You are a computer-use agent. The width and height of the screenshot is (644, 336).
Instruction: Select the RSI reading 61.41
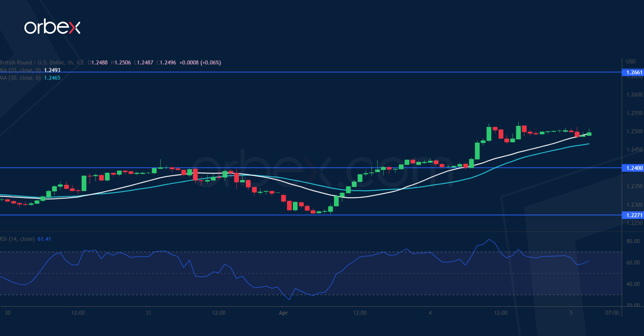click(44, 239)
